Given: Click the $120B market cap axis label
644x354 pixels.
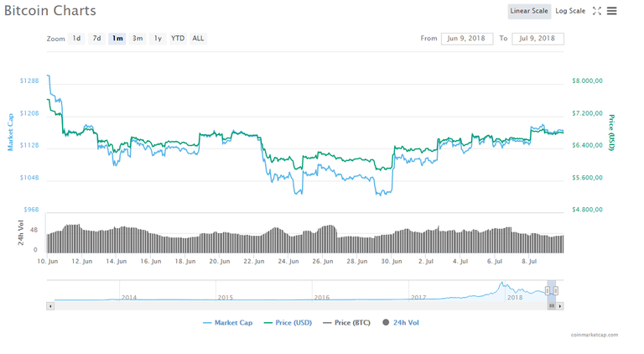Looking at the screenshot, I should tap(29, 113).
